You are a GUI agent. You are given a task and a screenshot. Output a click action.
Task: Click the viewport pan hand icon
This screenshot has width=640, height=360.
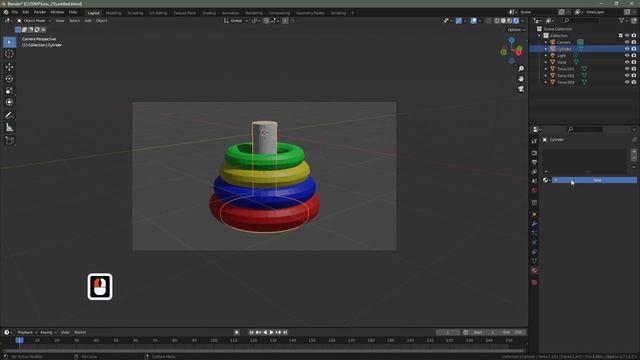521,78
